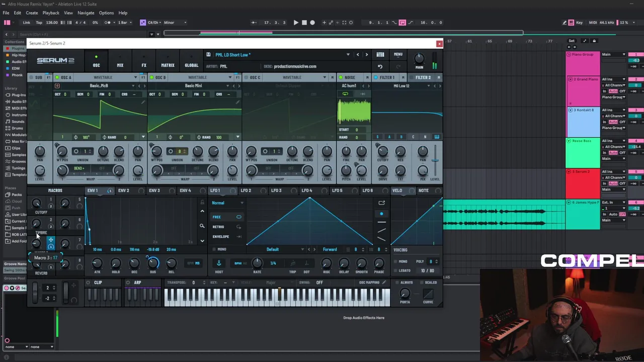
Task: Open the Playback menu
Action: coord(51,13)
